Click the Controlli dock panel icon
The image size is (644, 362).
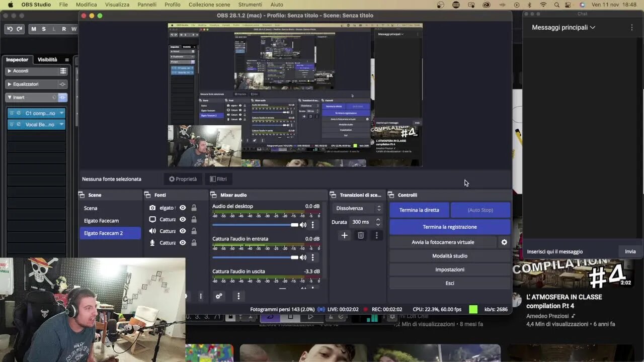point(391,195)
